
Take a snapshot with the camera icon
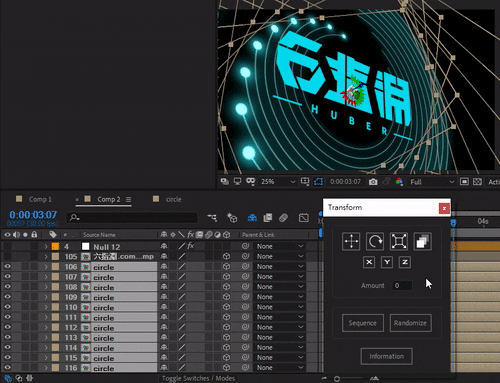click(x=373, y=182)
